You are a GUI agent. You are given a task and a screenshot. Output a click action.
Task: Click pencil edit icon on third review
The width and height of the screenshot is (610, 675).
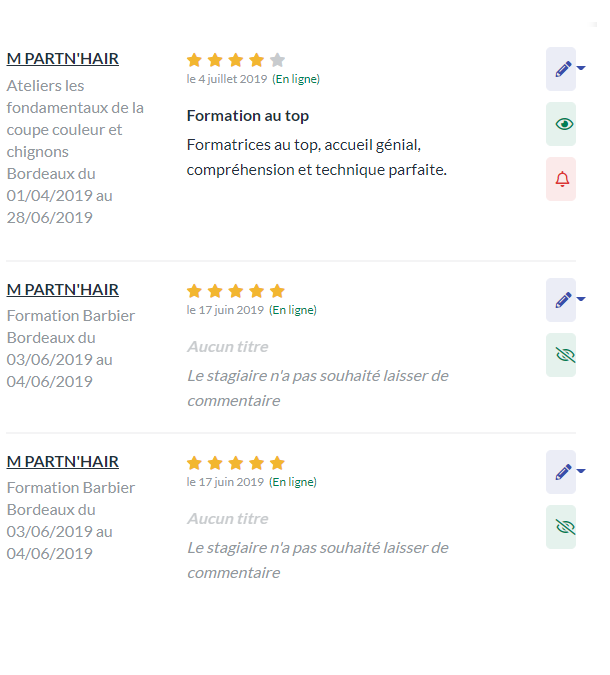561,472
